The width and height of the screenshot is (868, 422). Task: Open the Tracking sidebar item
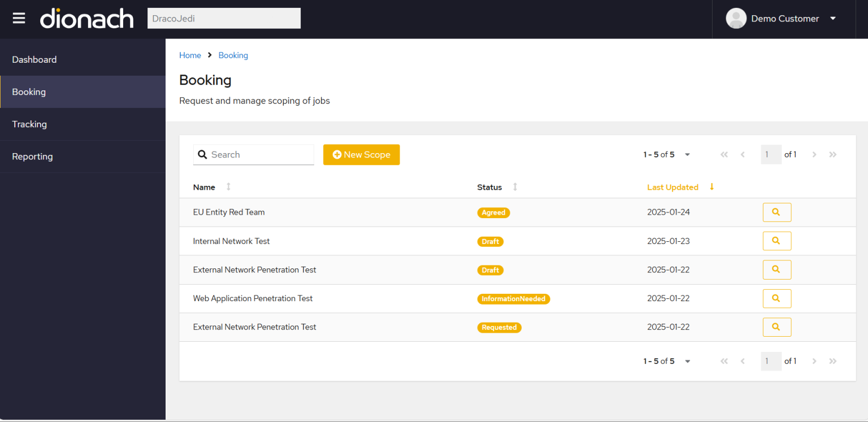click(x=29, y=124)
